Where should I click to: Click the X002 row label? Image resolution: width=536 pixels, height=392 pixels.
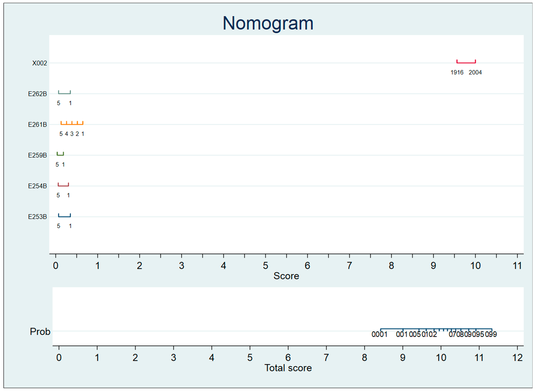click(x=40, y=63)
